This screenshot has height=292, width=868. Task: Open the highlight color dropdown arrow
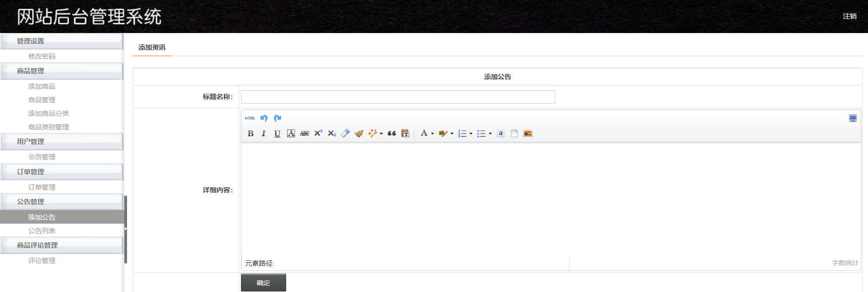click(x=452, y=134)
